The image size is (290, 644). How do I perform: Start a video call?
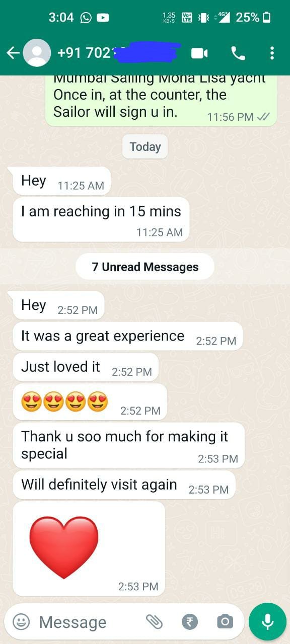click(x=199, y=53)
